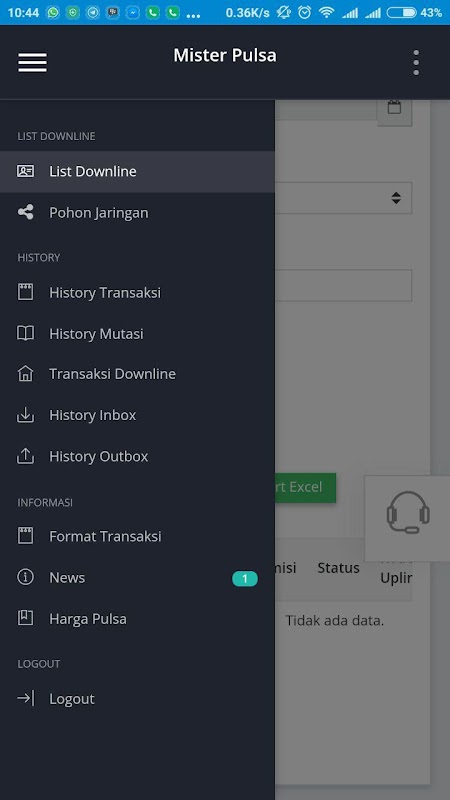Expand the dropdown with up-down arrows
This screenshot has width=450, height=800.
pos(343,198)
